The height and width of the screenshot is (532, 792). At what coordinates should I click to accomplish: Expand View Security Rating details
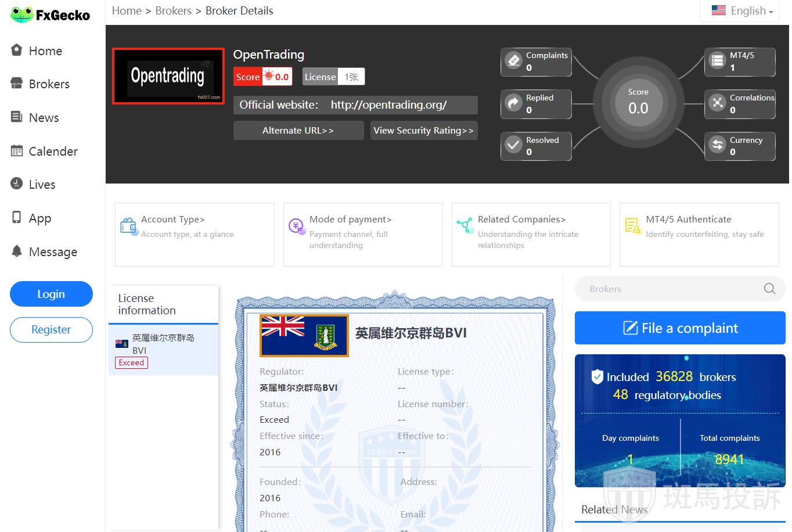423,131
